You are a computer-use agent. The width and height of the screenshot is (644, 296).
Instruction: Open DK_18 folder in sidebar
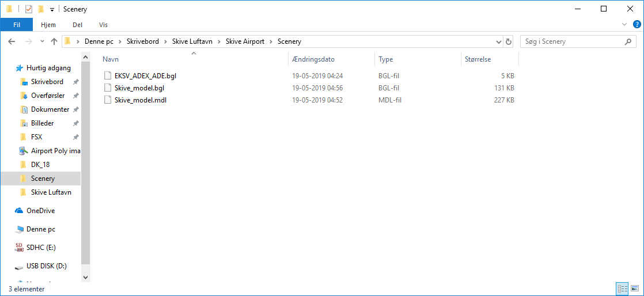[x=40, y=165]
